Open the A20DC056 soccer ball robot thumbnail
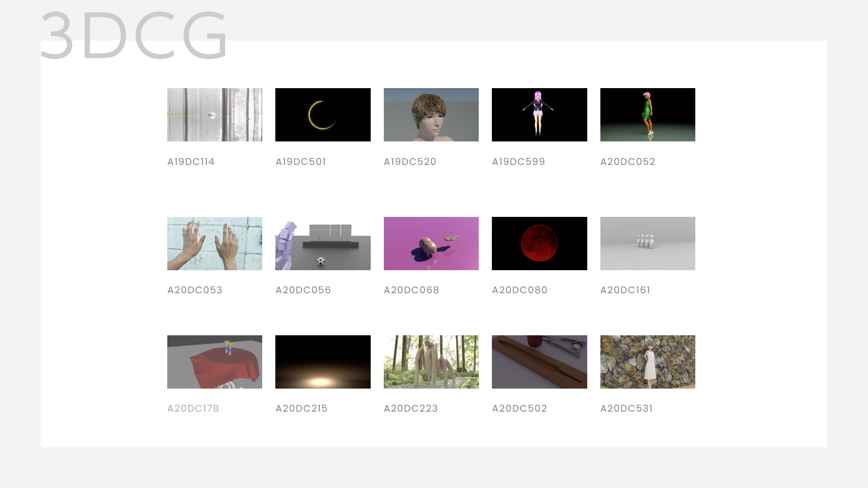 (x=323, y=244)
